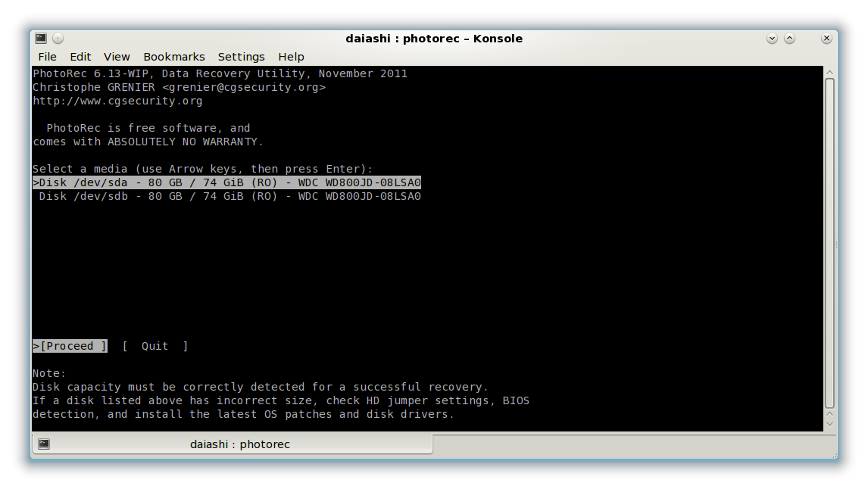Open the Help menu

click(291, 57)
